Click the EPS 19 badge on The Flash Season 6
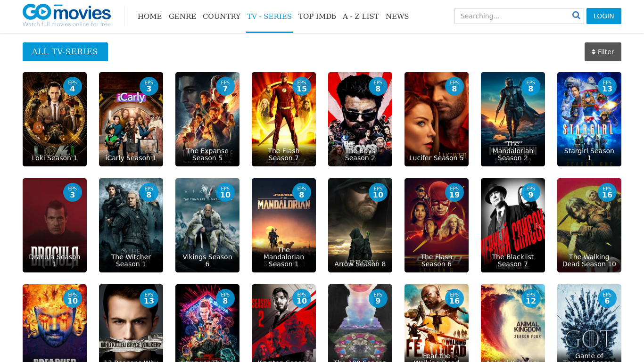Image resolution: width=644 pixels, height=362 pixels. coord(454,192)
